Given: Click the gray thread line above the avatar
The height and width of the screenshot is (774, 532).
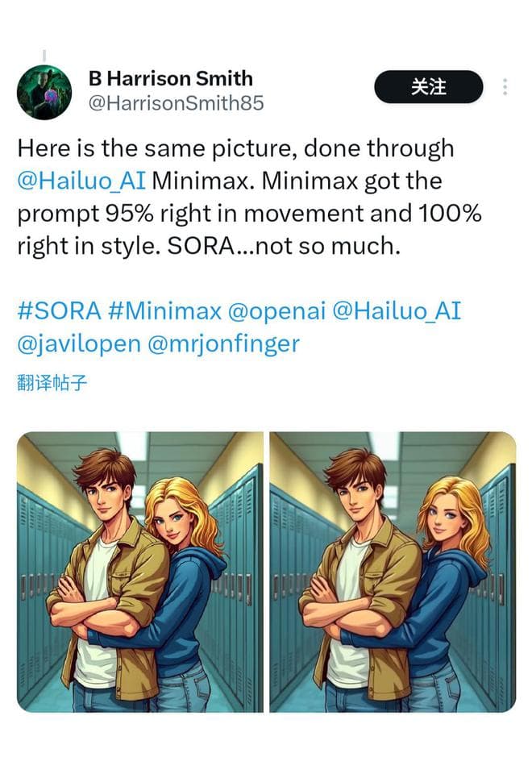Looking at the screenshot, I should [x=44, y=56].
